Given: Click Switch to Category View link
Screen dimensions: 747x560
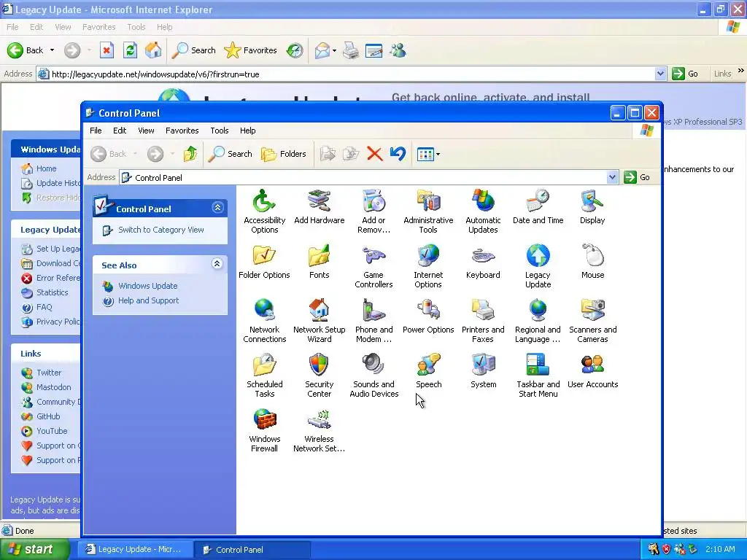Looking at the screenshot, I should [x=161, y=230].
